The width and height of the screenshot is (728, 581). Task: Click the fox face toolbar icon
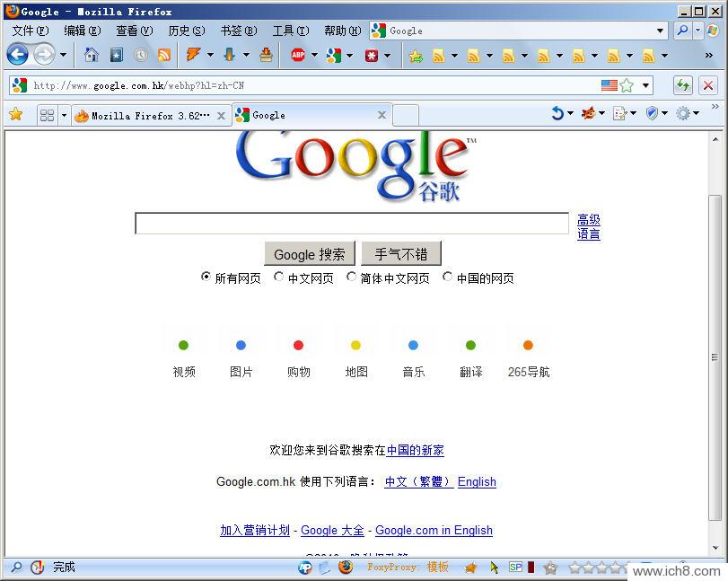point(588,113)
